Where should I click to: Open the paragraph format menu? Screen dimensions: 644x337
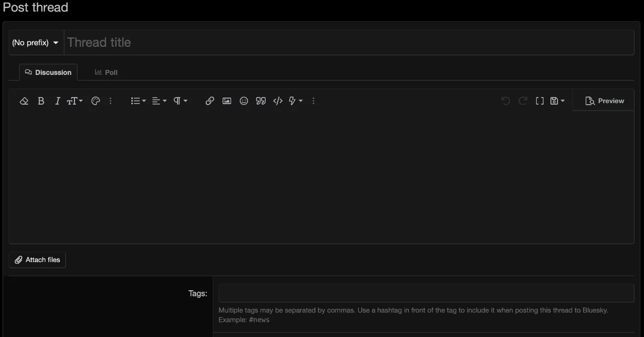180,101
